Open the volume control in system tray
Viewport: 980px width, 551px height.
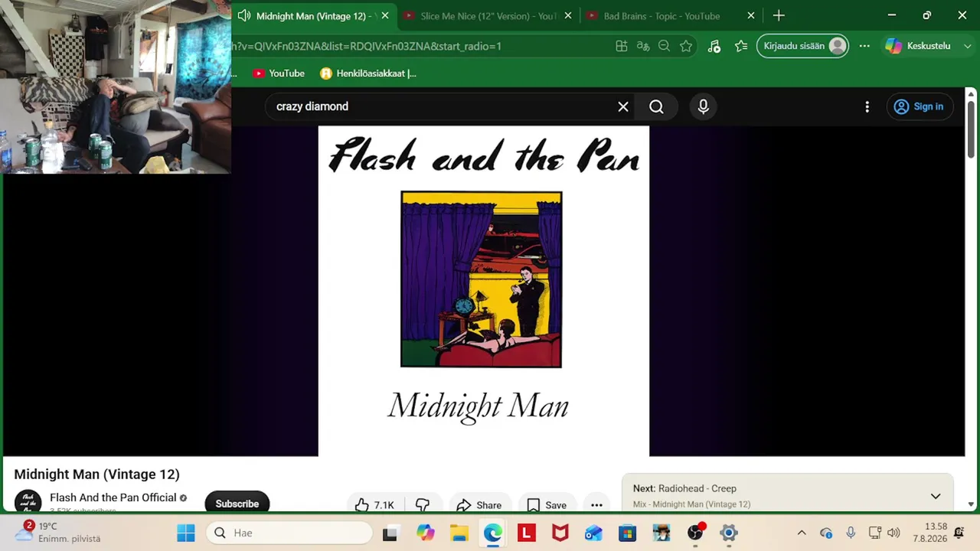[x=893, y=533]
